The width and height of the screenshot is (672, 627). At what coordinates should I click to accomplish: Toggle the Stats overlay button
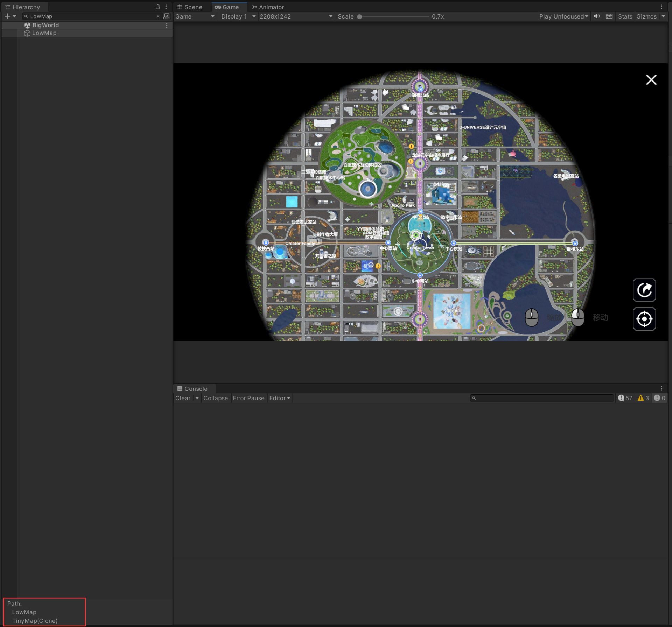pyautogui.click(x=625, y=16)
